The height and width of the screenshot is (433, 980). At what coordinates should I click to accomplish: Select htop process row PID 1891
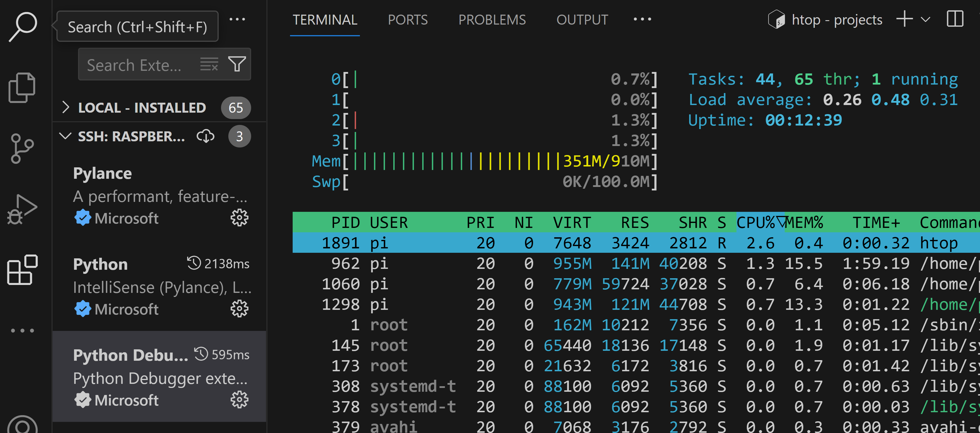click(x=636, y=243)
